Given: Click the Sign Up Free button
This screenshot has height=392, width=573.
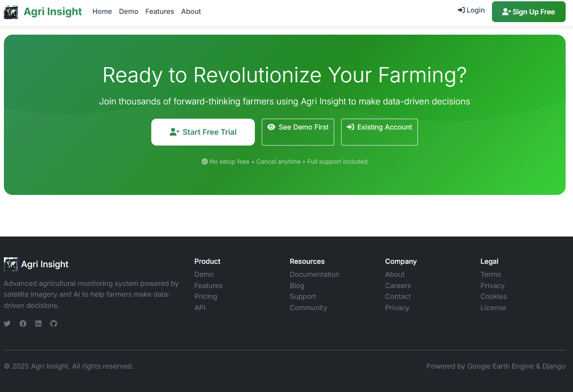Looking at the screenshot, I should click(x=529, y=12).
